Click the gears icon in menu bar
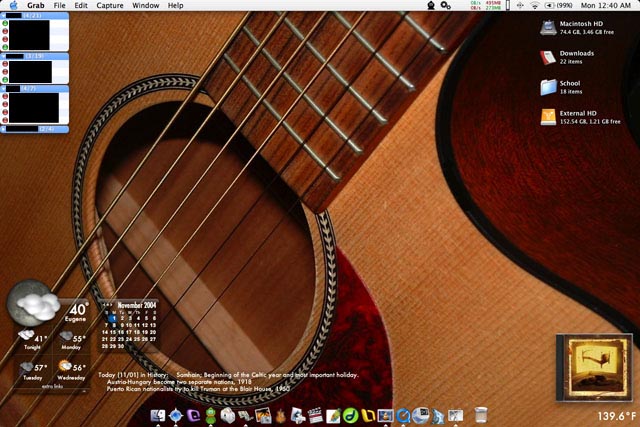The image size is (640, 427). click(x=445, y=5)
